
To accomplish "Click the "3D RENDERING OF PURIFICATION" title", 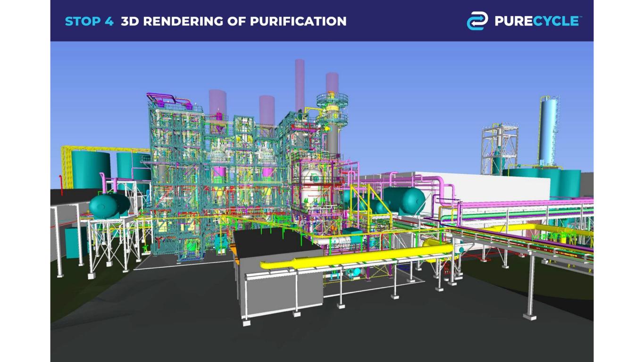I will coord(234,21).
